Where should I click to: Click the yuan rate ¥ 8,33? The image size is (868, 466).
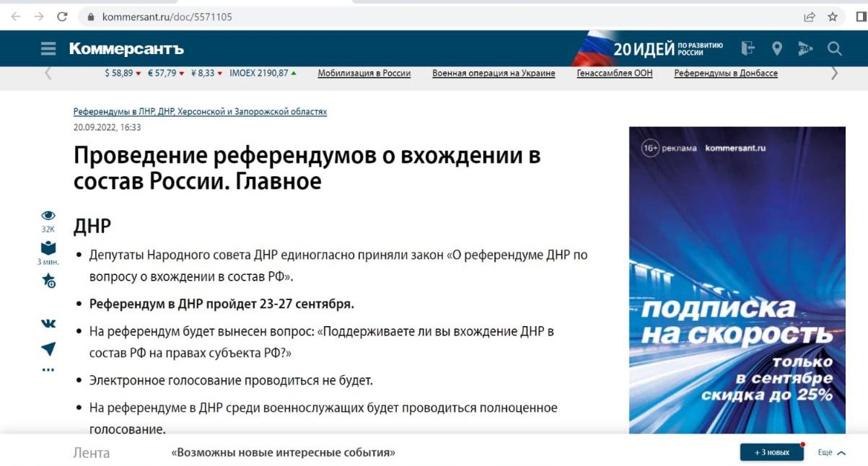206,73
